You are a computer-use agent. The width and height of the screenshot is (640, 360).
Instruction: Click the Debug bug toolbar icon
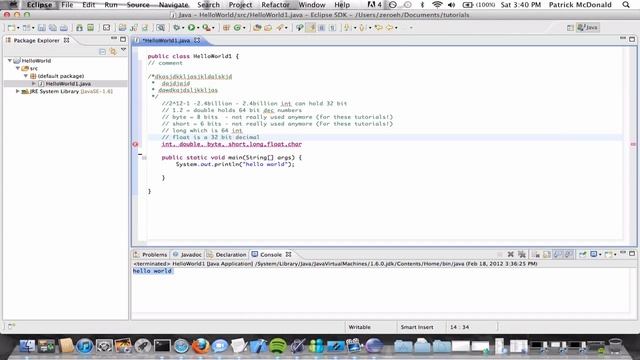click(176, 28)
